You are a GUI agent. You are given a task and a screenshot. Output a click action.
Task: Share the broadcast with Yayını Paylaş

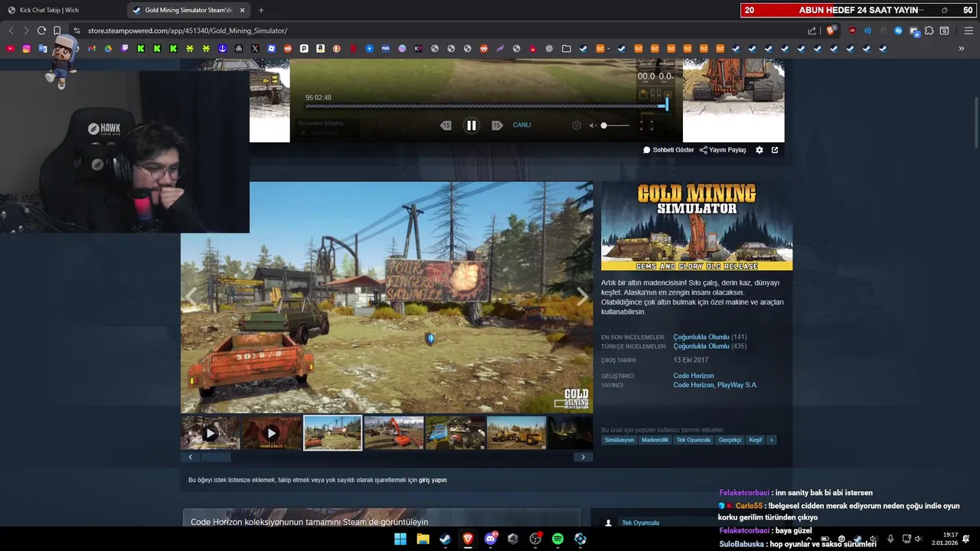723,150
